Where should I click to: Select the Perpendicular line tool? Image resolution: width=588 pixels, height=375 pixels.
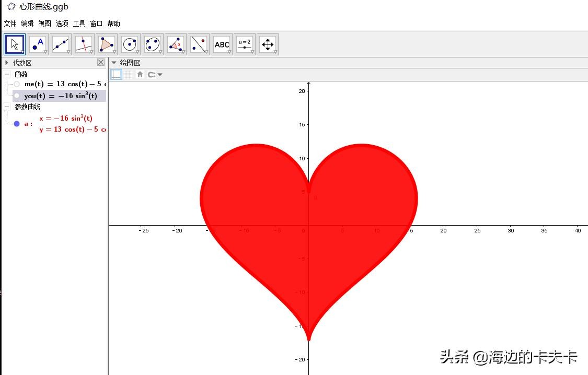(x=84, y=44)
